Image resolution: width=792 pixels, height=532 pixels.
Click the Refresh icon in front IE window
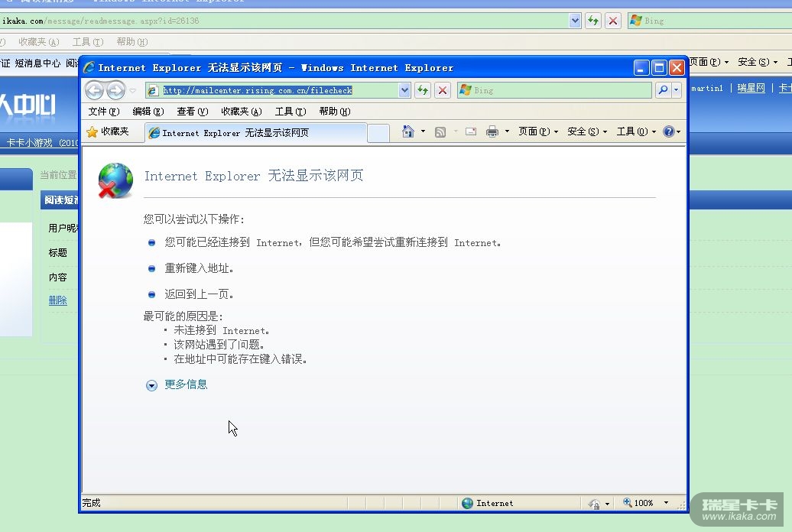[422, 90]
